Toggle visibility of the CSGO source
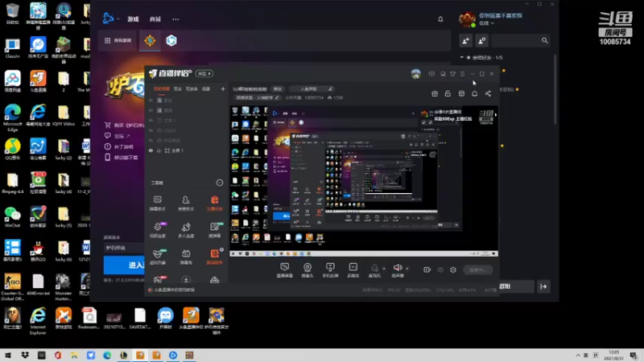The height and width of the screenshot is (362, 644). pos(151,130)
